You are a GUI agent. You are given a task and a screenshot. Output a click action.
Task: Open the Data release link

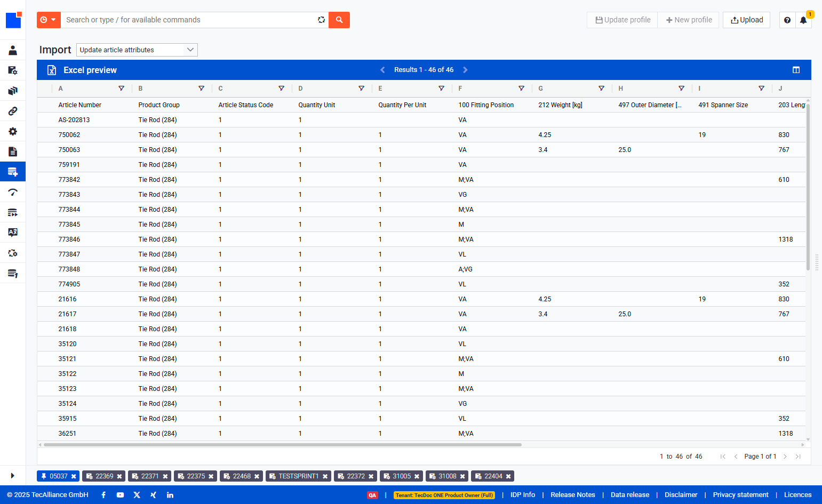(x=630, y=495)
